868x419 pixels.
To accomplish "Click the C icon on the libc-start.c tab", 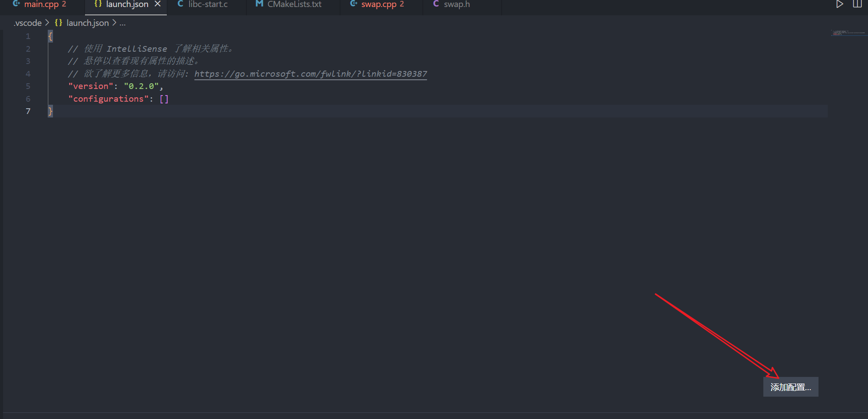I will click(180, 4).
